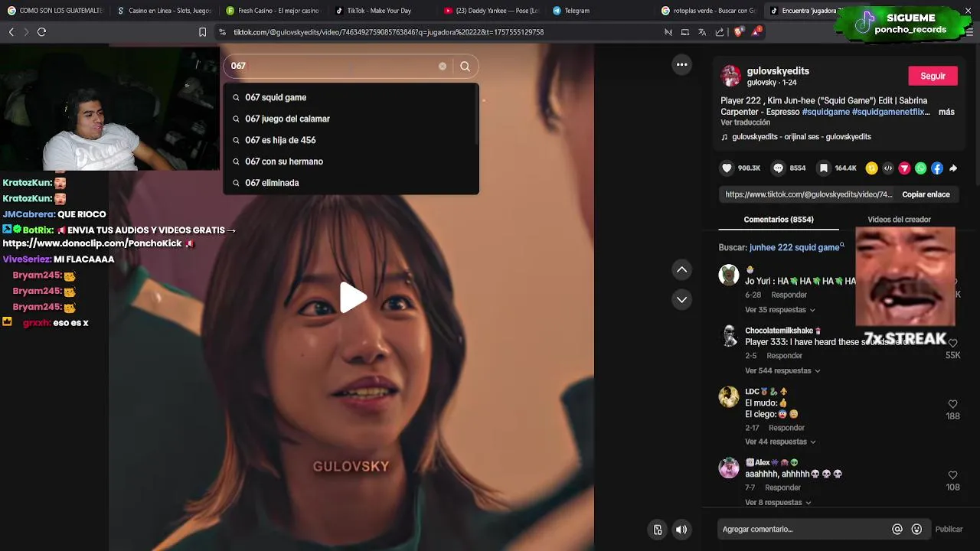Select suggestion '067 es hija de 456'
The image size is (980, 551).
coord(351,140)
